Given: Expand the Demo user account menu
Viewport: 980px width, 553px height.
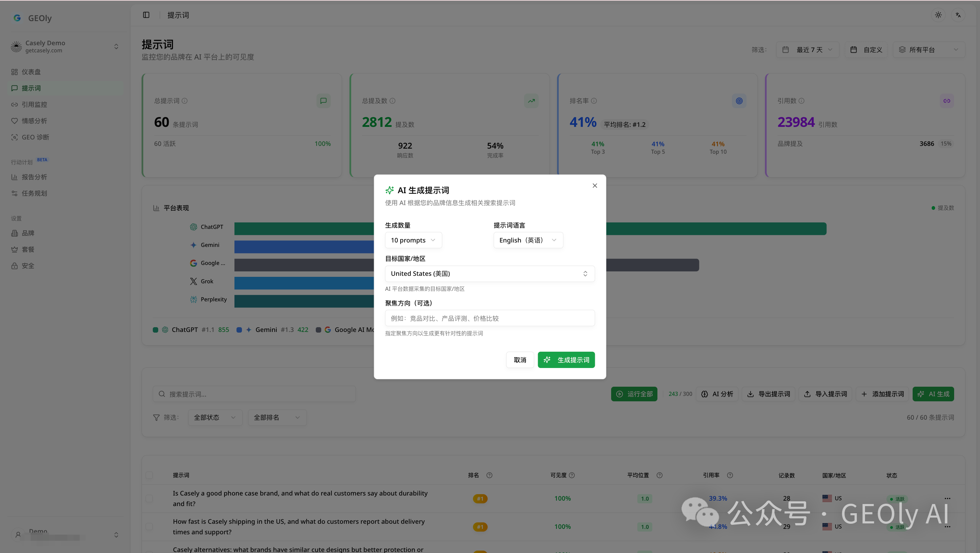Looking at the screenshot, I should click(x=65, y=534).
